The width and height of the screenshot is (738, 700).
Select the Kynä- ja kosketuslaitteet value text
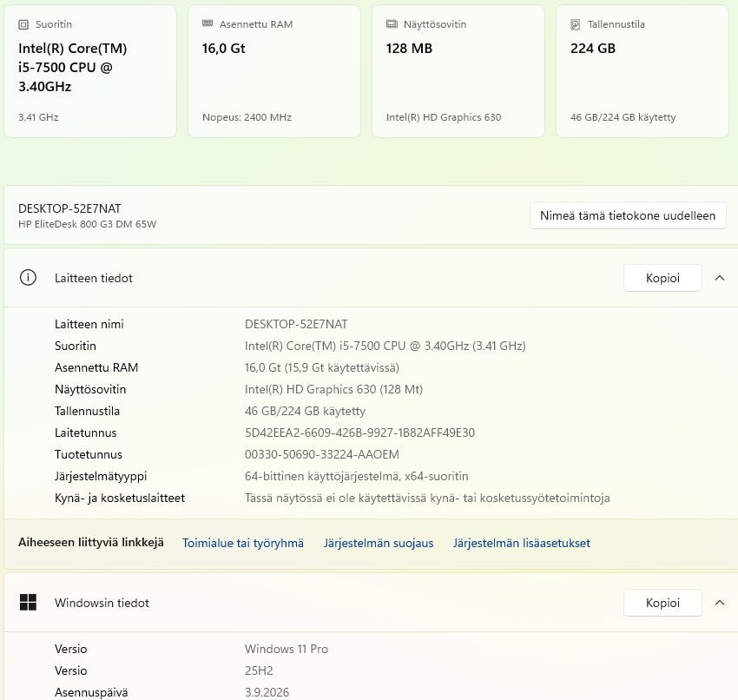[x=427, y=498]
